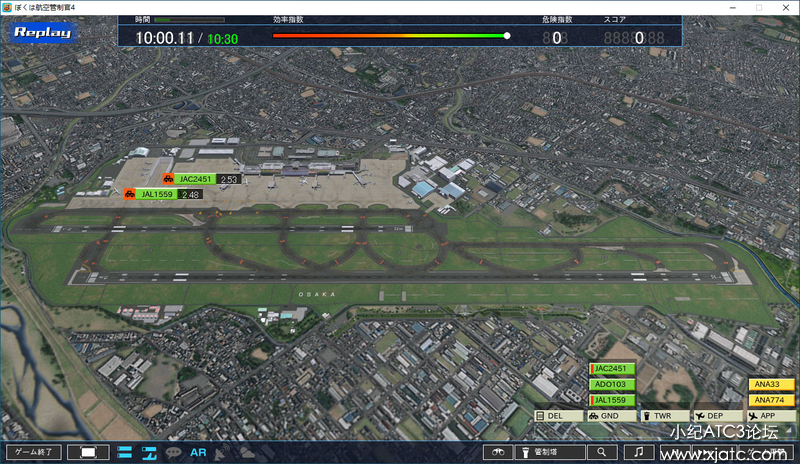Click the ゲーム終了 button to end the game
Screen dimensions: 800x464
point(33,452)
